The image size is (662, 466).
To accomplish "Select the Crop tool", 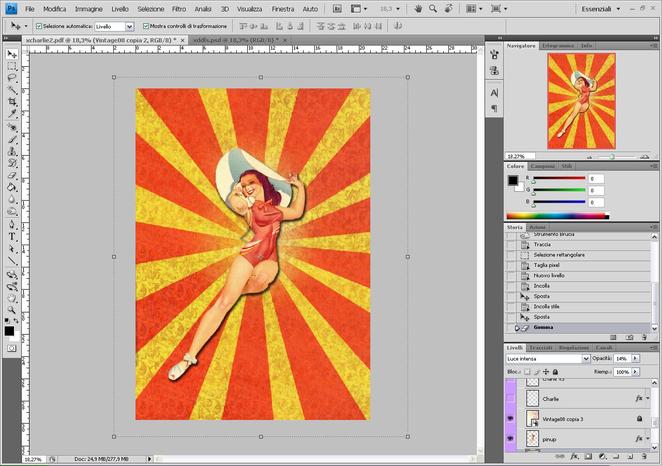I will coord(12,102).
